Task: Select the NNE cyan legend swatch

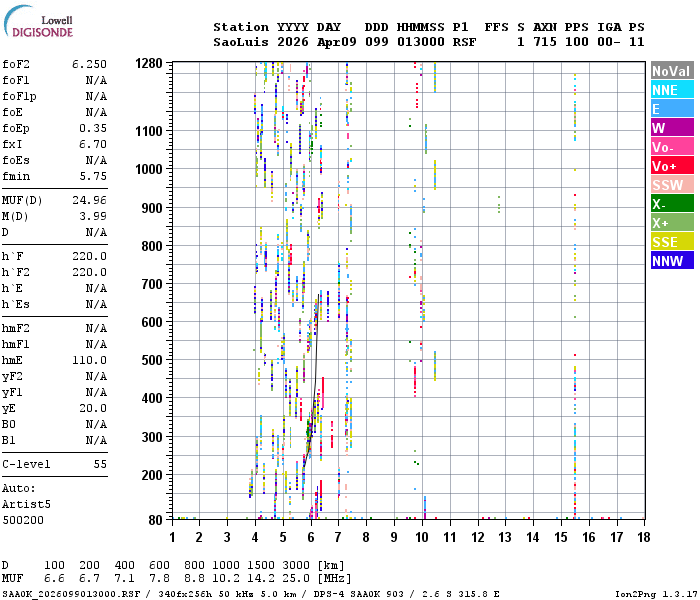Action: click(x=672, y=90)
